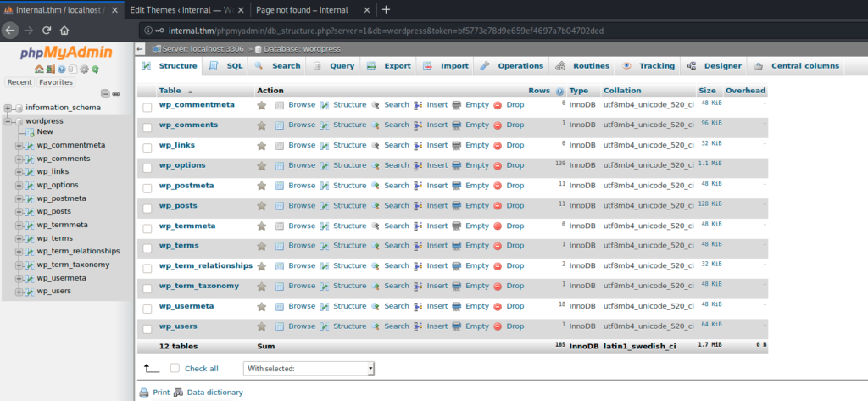
Task: Click 'Server: localhost:3306' breadcrumb link
Action: point(203,49)
